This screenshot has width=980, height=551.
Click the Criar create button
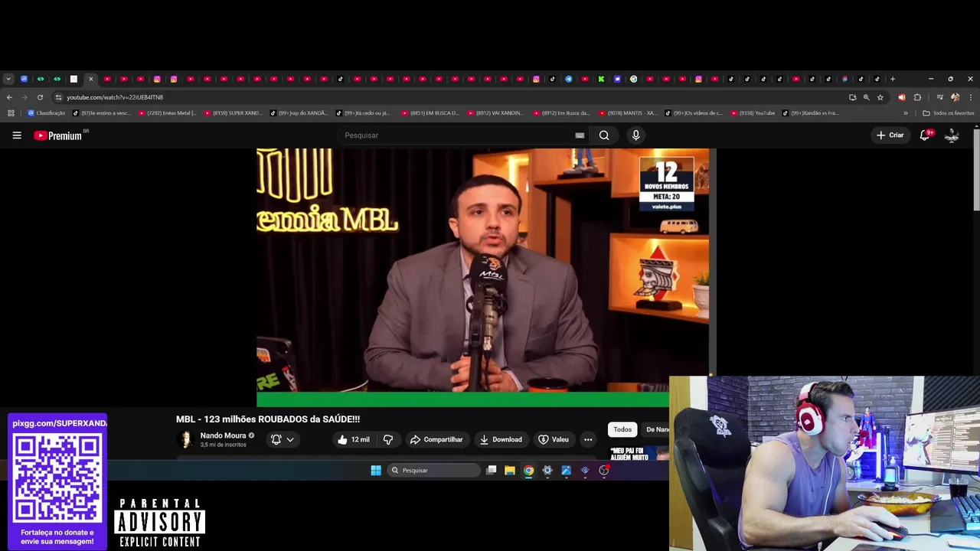pos(890,135)
